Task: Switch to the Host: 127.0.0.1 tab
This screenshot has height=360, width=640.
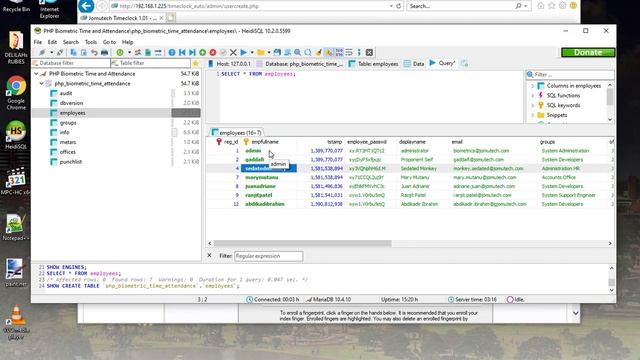Action: (229, 64)
